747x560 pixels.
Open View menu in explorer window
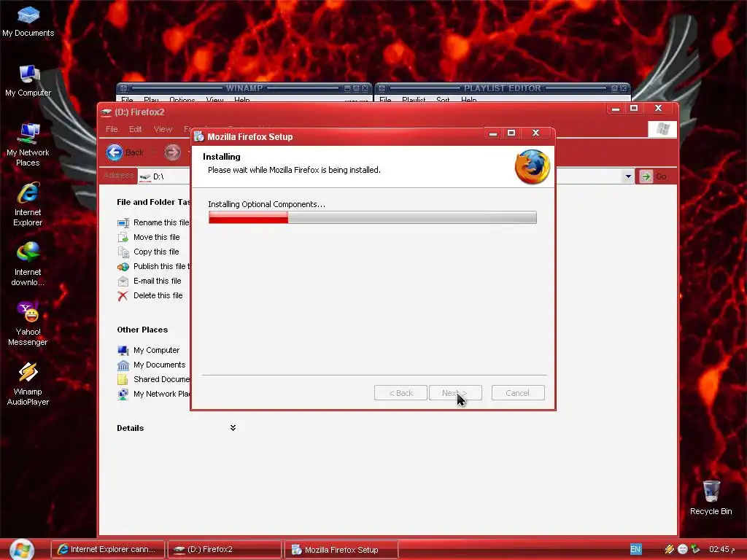point(163,130)
